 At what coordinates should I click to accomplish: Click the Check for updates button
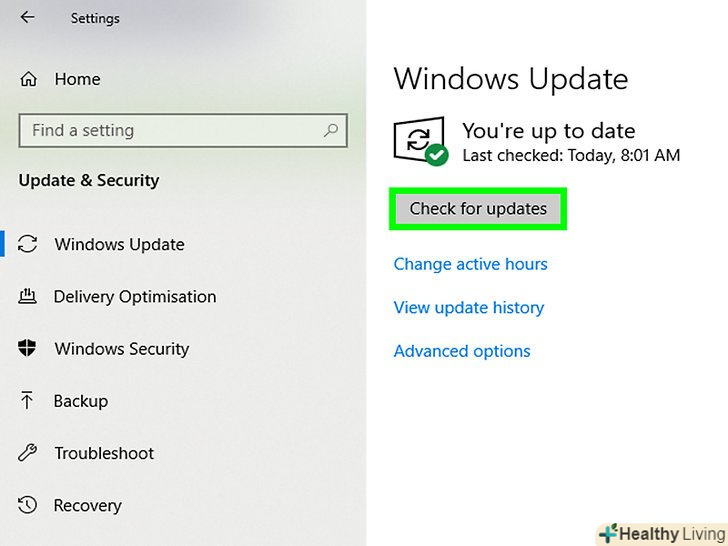478,209
